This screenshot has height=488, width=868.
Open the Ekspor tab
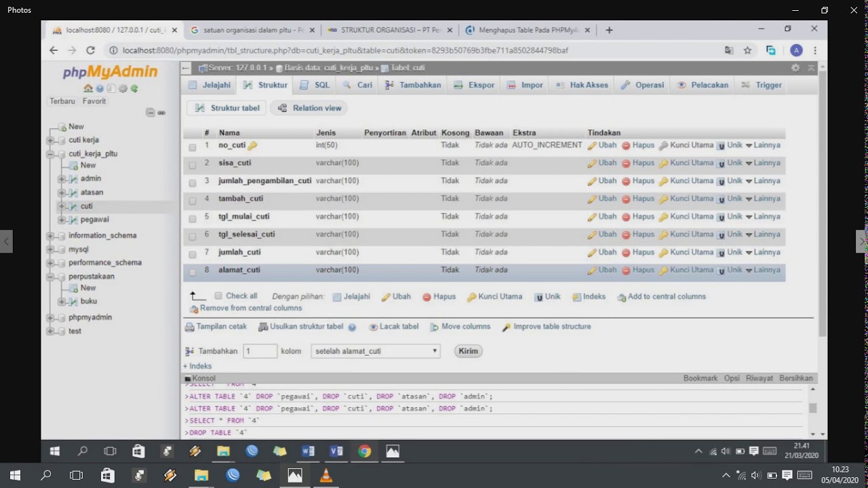[474, 85]
